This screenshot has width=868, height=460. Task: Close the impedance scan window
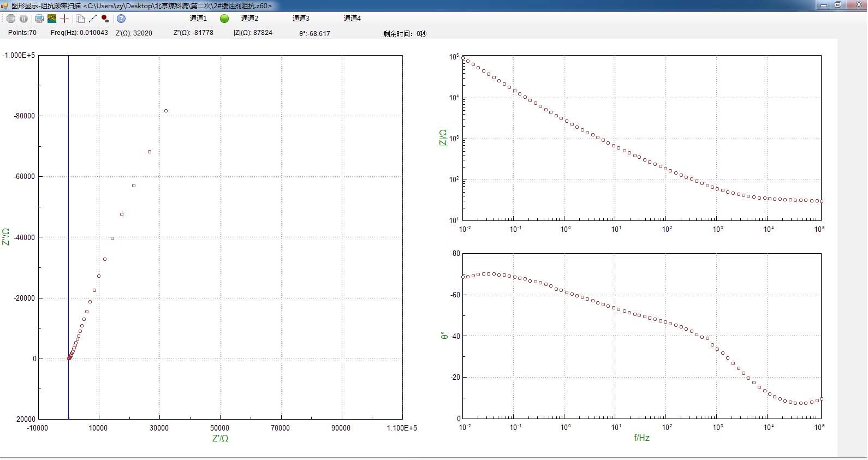tap(855, 5)
